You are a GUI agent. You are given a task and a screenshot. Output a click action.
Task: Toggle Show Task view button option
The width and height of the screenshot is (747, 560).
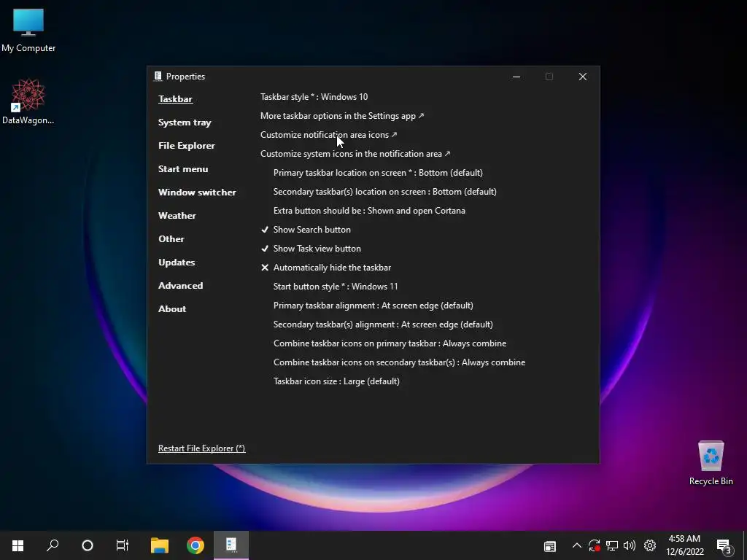311,249
